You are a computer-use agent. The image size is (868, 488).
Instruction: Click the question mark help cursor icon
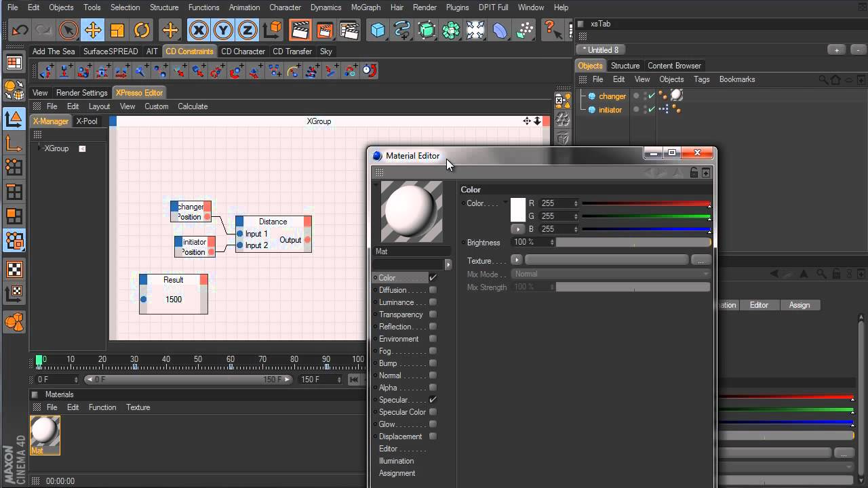click(551, 30)
